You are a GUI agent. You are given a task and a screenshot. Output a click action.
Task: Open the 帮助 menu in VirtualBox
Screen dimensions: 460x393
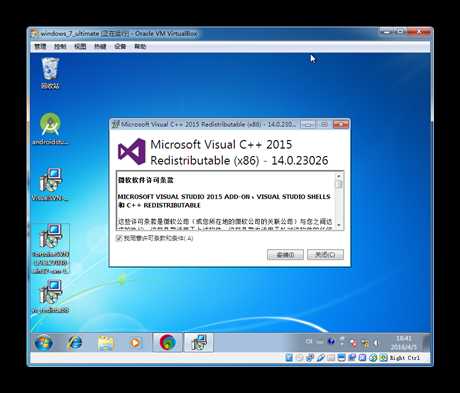140,46
